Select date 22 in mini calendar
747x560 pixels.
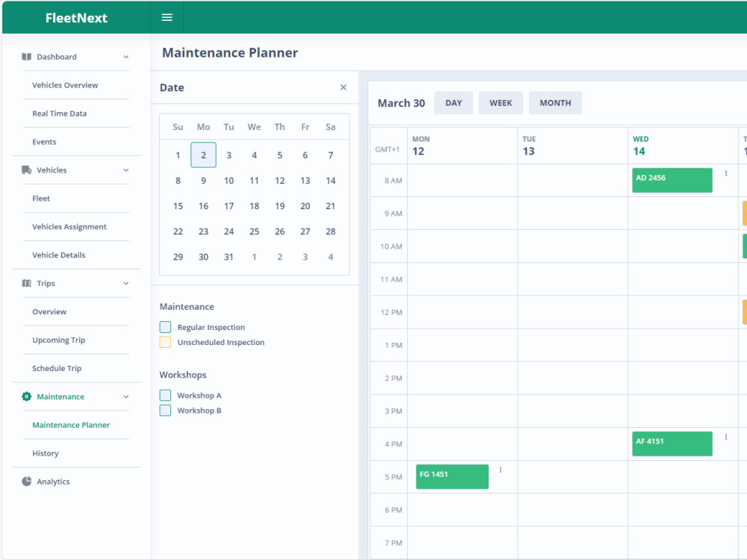pos(179,231)
